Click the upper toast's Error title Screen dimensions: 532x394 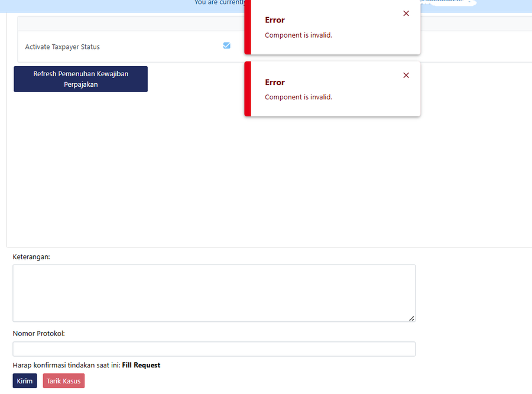coord(275,20)
